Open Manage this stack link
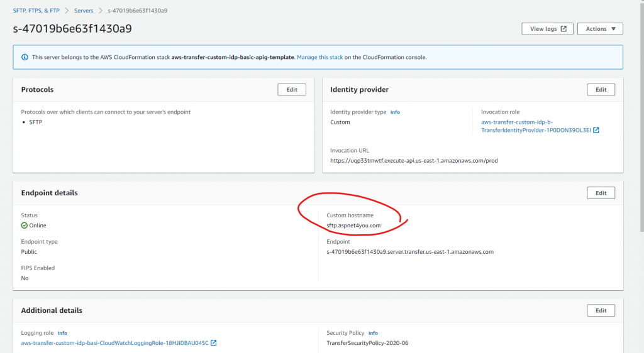The height and width of the screenshot is (353, 644). (319, 57)
